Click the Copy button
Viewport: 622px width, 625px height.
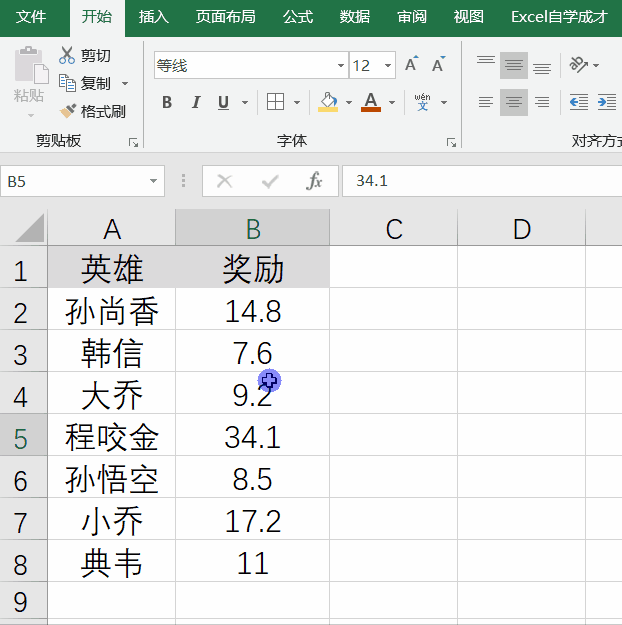[x=85, y=83]
